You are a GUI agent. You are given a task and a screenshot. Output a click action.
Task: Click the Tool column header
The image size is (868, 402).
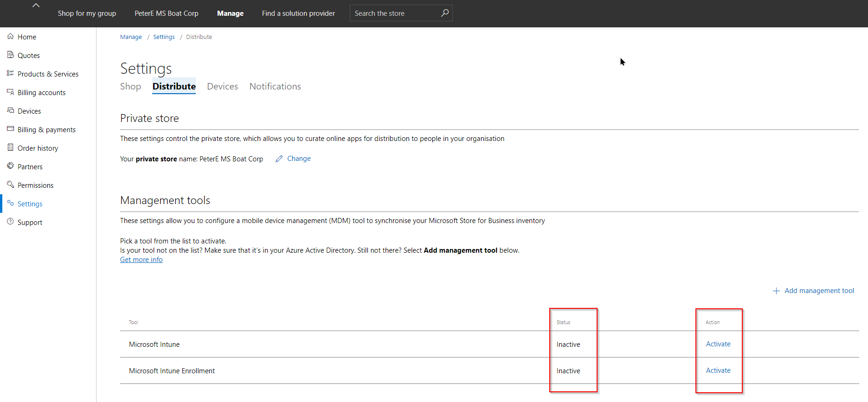pos(134,322)
